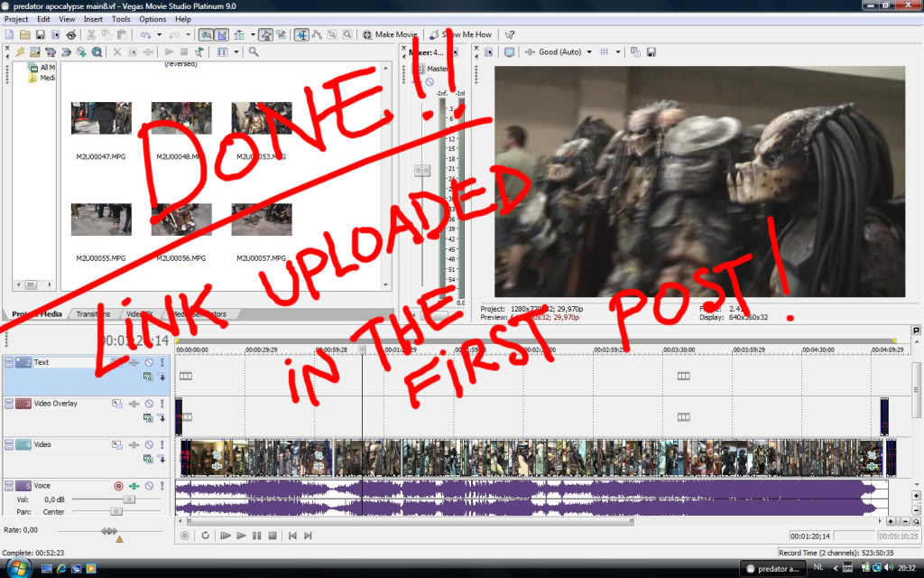Click the What's This help icon
The height and width of the screenshot is (578, 924).
510,35
